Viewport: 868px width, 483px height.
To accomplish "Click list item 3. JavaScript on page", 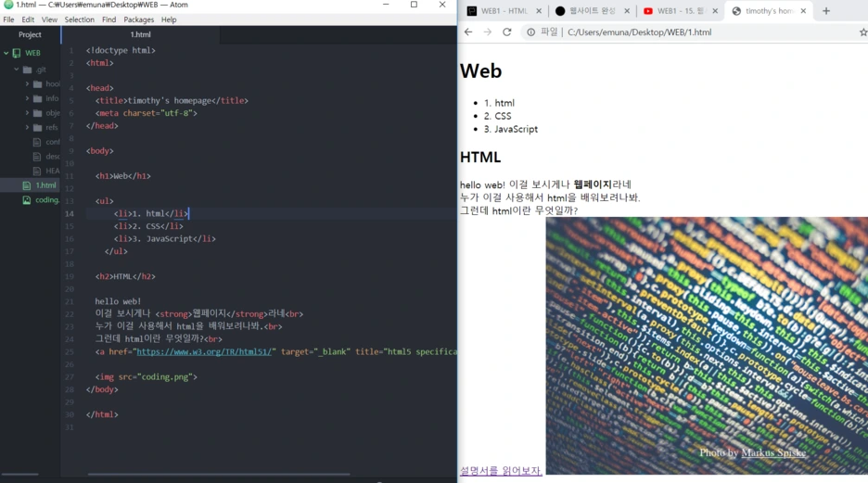I will click(510, 129).
